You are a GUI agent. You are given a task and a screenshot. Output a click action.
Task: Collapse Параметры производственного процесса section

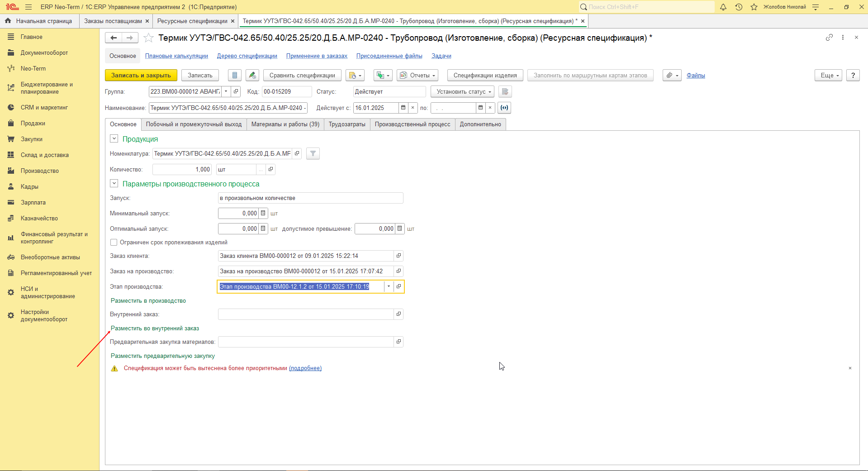114,184
